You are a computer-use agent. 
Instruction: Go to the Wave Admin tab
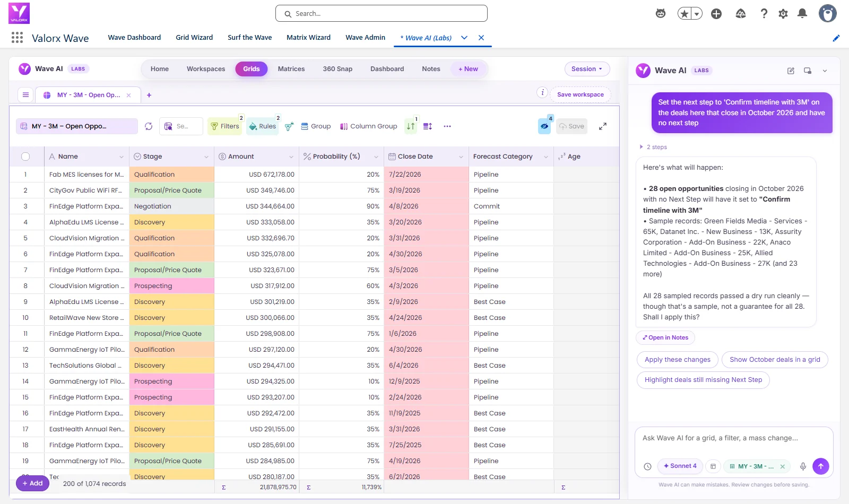click(x=365, y=38)
